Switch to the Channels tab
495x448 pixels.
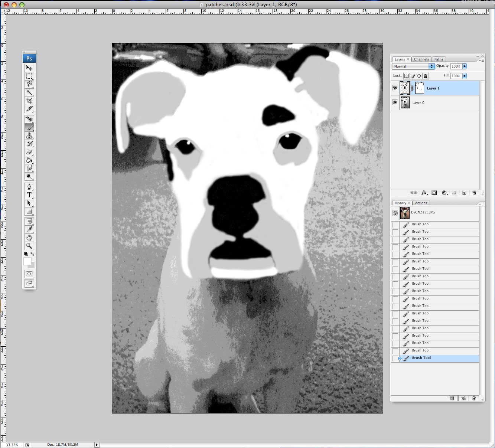pos(421,59)
